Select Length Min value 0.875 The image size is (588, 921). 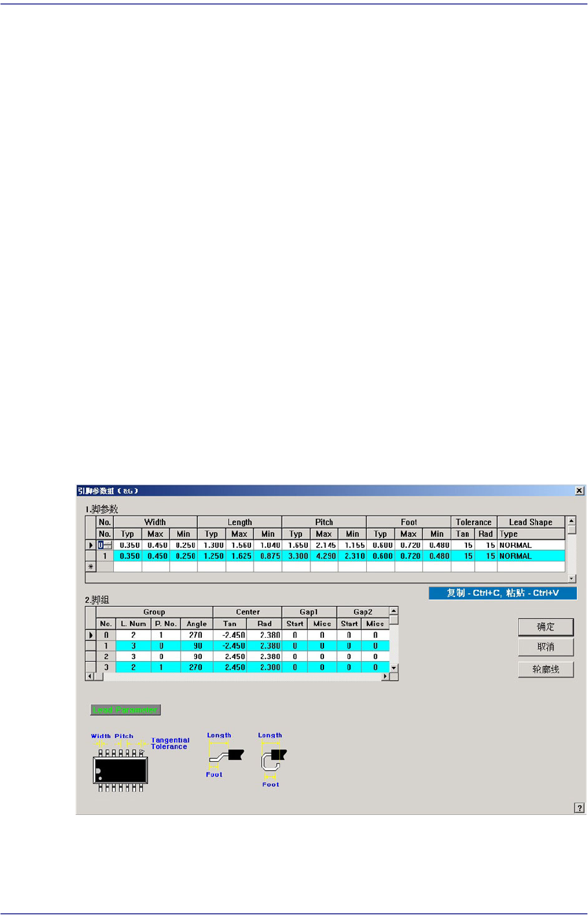[x=268, y=556]
